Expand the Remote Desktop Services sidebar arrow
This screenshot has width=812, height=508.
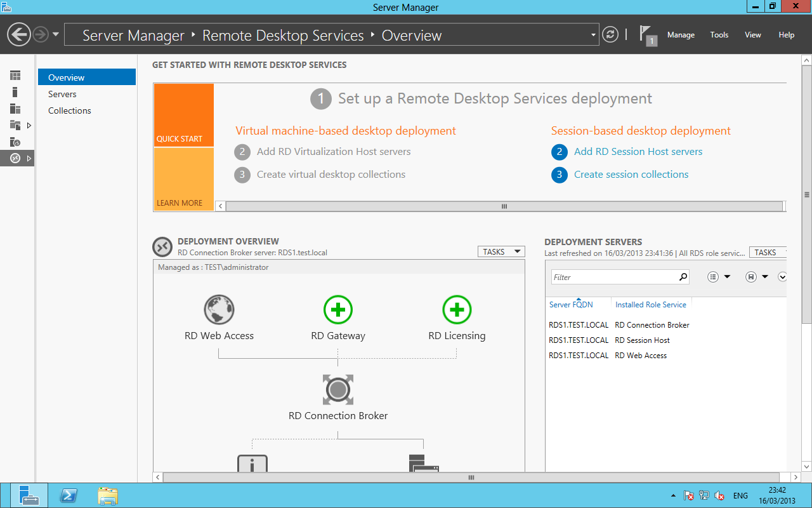[29, 158]
